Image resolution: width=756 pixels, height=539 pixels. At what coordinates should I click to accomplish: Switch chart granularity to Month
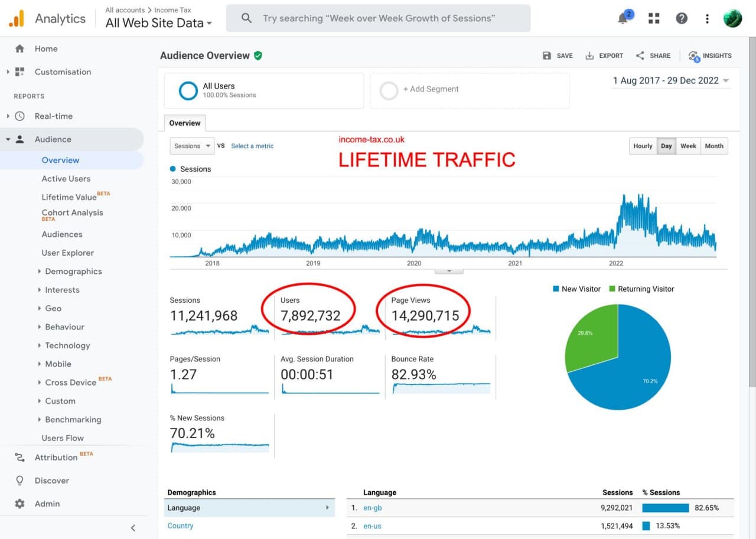point(714,146)
